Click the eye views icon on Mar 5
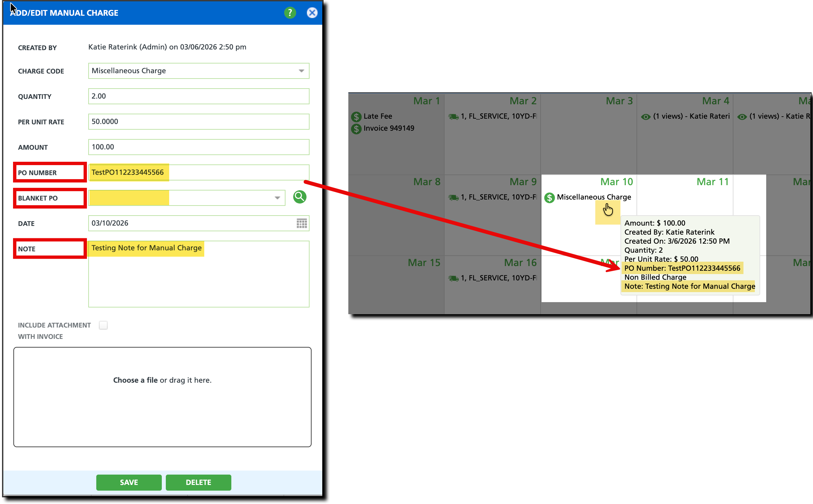The width and height of the screenshot is (813, 504). tap(742, 117)
